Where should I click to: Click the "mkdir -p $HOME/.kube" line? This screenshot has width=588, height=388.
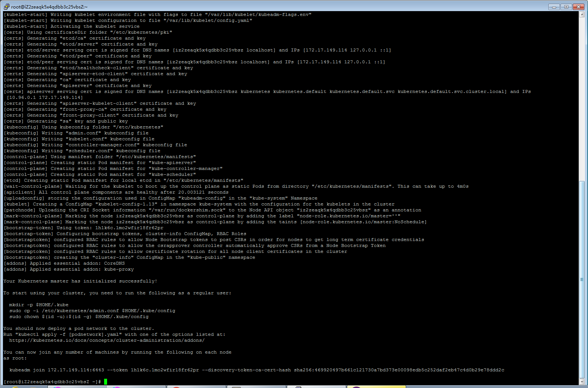pos(39,305)
